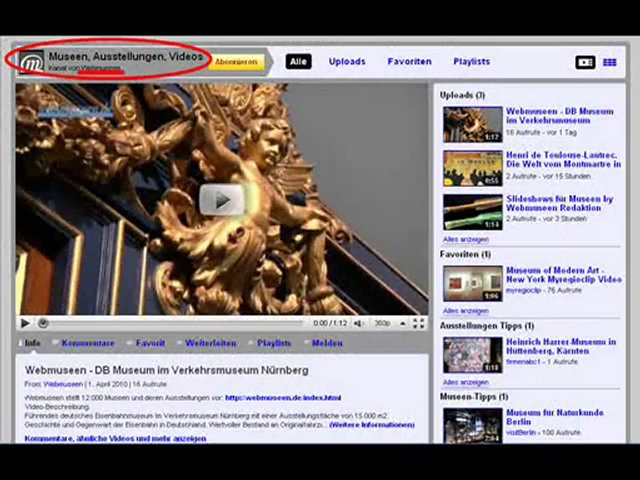This screenshot has width=640, height=480.
Task: Expand description via Weitere Informationen link
Action: point(370,424)
